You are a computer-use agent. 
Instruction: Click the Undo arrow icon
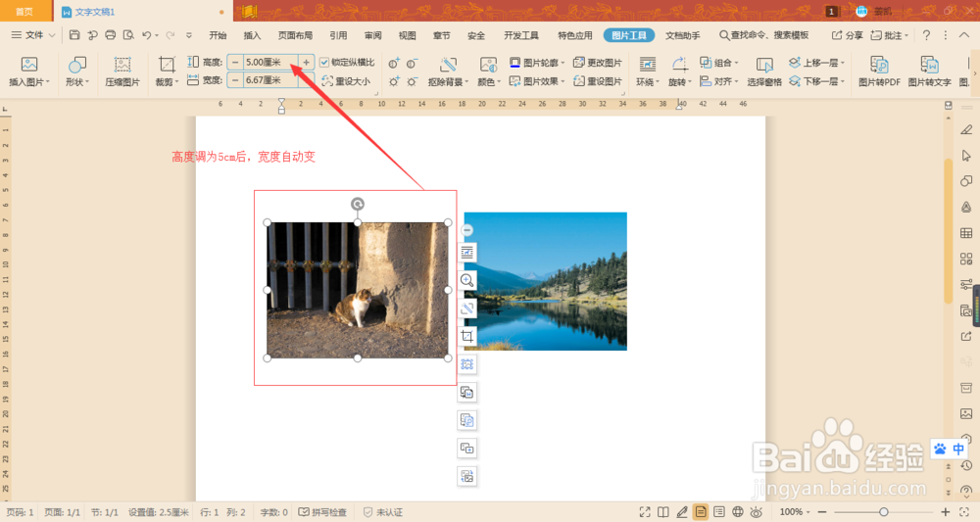[x=146, y=35]
